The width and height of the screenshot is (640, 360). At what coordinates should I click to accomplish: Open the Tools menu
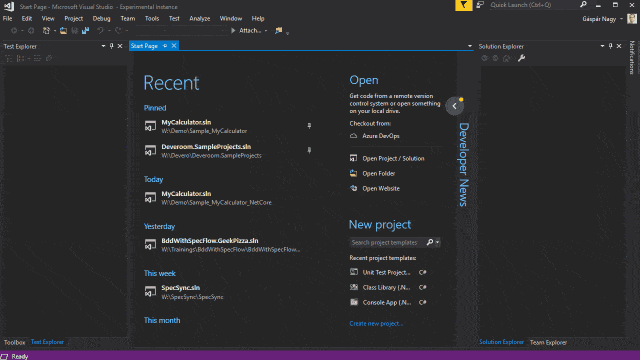click(152, 18)
